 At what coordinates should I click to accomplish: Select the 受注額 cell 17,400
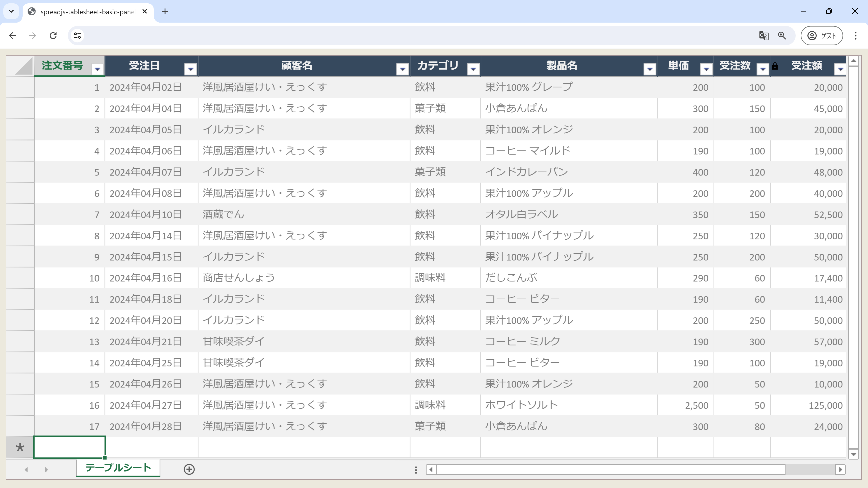click(x=808, y=278)
